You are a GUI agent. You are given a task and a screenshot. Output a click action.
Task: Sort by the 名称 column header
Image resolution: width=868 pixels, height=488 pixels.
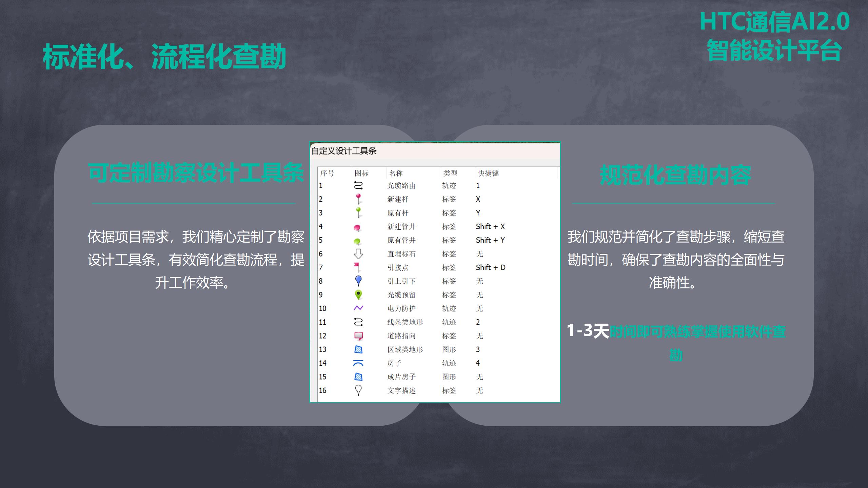click(x=396, y=174)
